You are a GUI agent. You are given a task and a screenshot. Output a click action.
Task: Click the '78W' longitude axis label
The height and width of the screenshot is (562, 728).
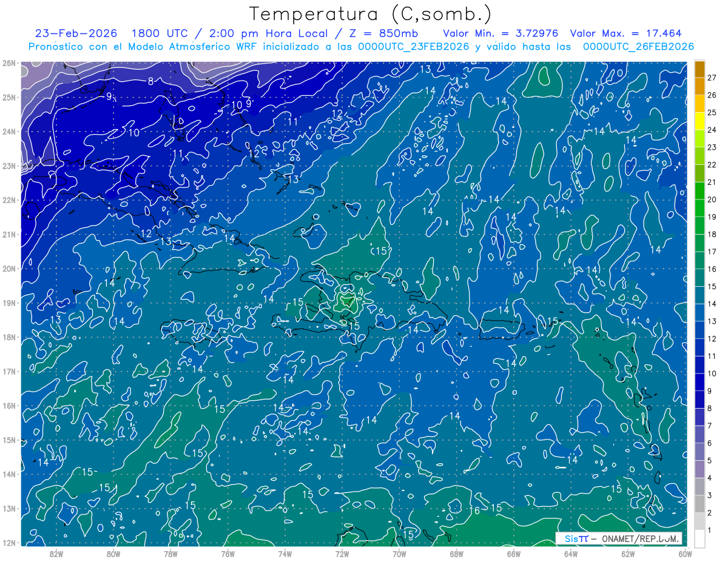click(170, 554)
